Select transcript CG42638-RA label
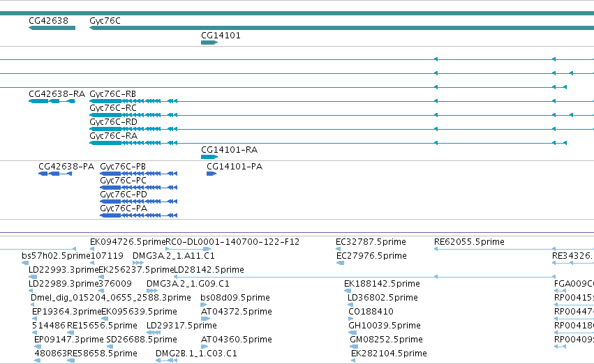This screenshot has height=364, width=594. pos(57,94)
